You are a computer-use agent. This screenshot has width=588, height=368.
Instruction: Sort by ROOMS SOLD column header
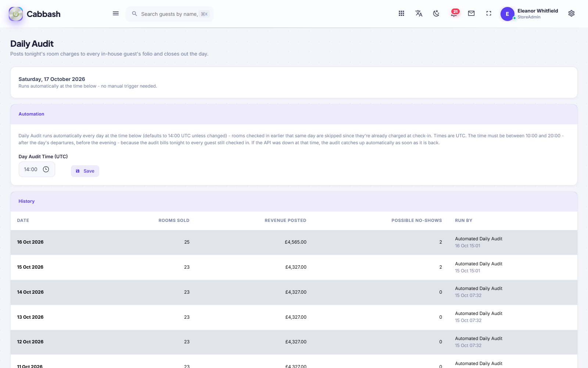[x=174, y=220]
